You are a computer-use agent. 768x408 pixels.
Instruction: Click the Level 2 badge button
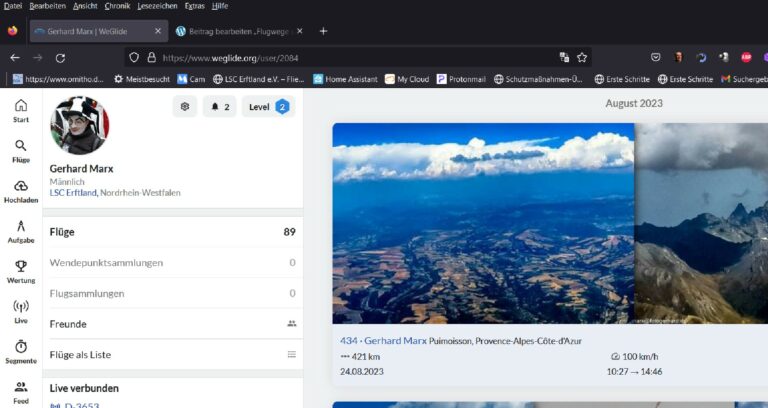[x=268, y=106]
